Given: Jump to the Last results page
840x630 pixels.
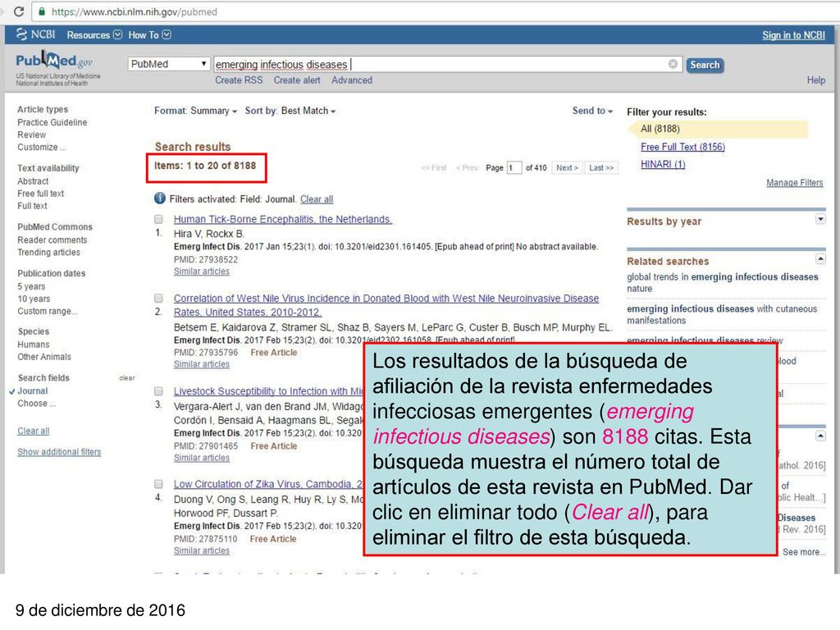Looking at the screenshot, I should (601, 167).
